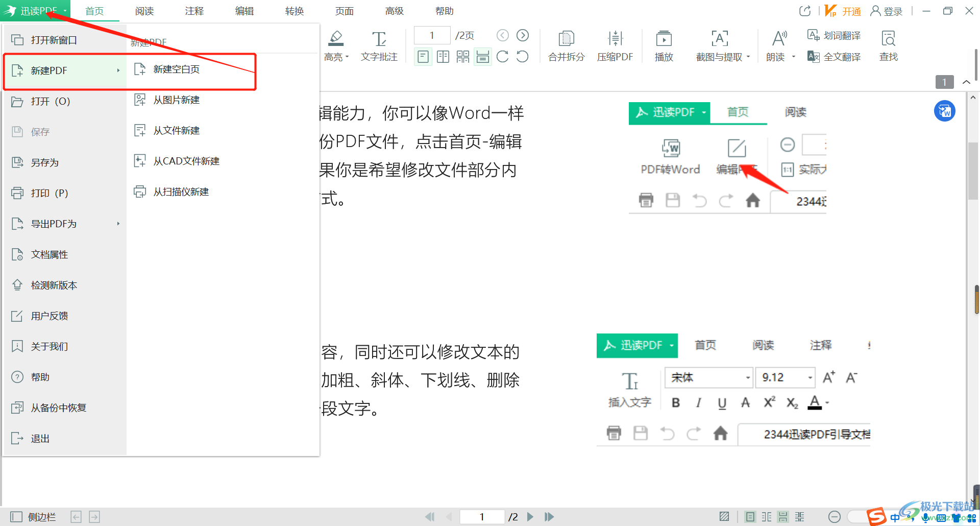Click 退出 to exit the application

point(65,438)
